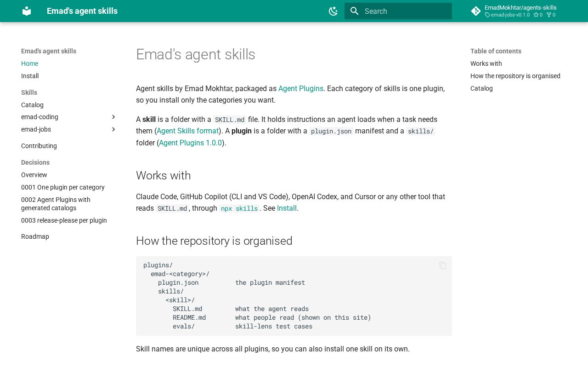Image resolution: width=588 pixels, height=368 pixels.
Task: Go to the Home navigation page
Action: click(29, 63)
